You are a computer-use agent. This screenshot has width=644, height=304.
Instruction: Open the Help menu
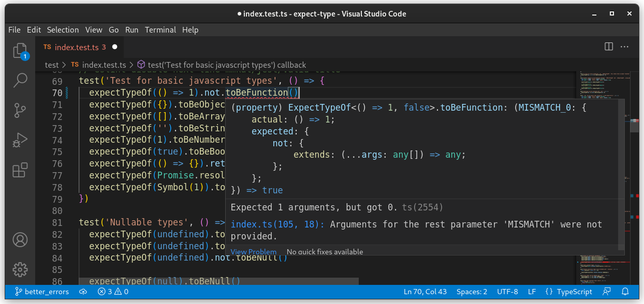click(x=190, y=30)
